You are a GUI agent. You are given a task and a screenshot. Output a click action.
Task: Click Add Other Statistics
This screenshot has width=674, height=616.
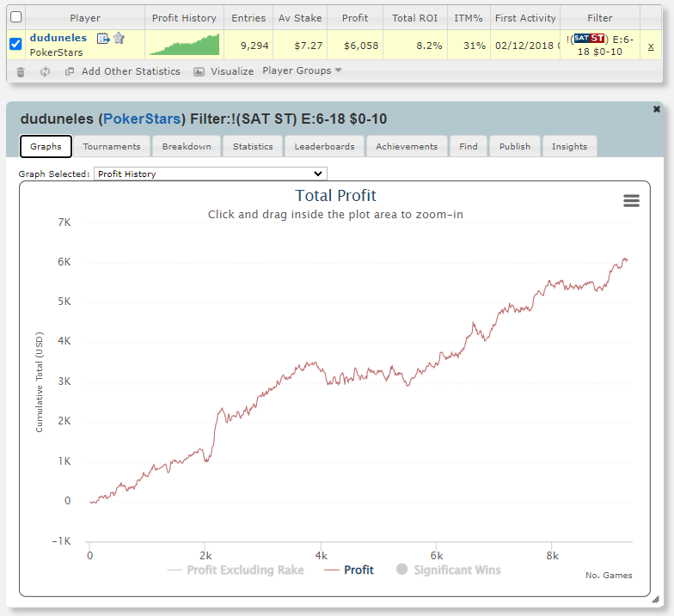pos(131,71)
